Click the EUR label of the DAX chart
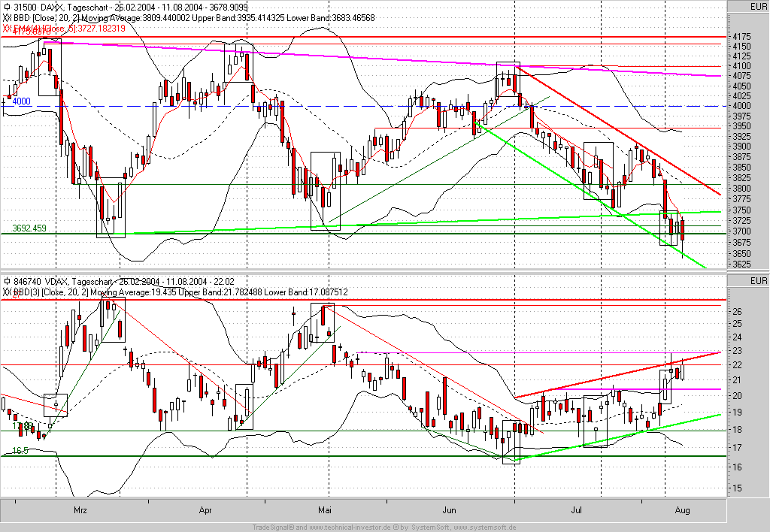The height and width of the screenshot is (532, 770). tap(758, 6)
